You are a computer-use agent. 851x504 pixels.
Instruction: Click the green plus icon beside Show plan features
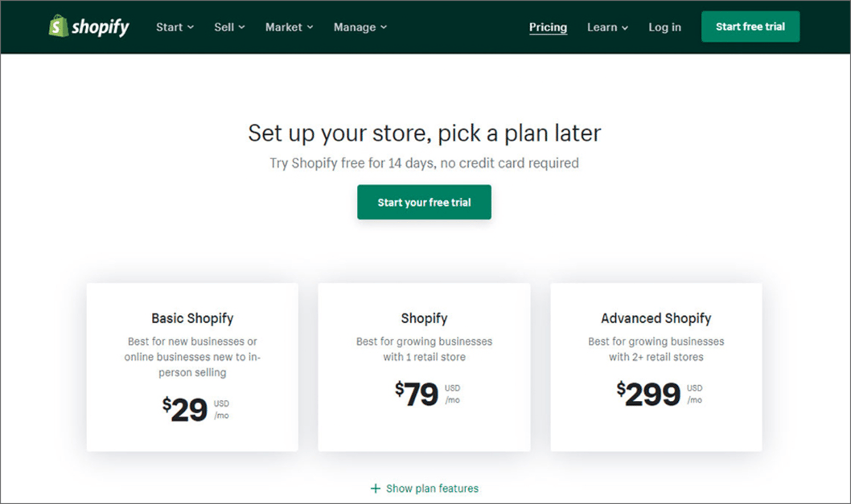[x=375, y=488]
